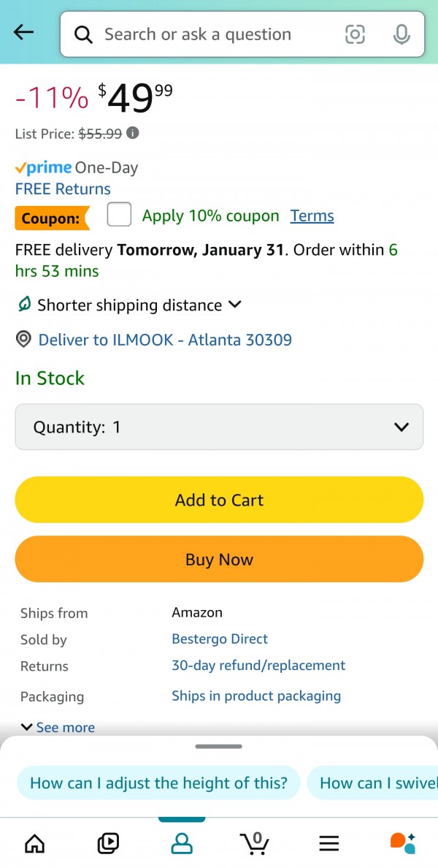Screen dimensions: 438x868
Task: Tap the list price info icon
Action: pos(133,133)
